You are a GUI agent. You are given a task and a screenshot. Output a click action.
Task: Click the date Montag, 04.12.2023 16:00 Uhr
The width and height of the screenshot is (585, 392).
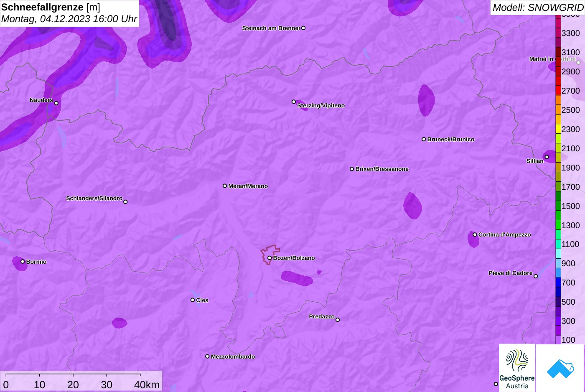(x=69, y=19)
